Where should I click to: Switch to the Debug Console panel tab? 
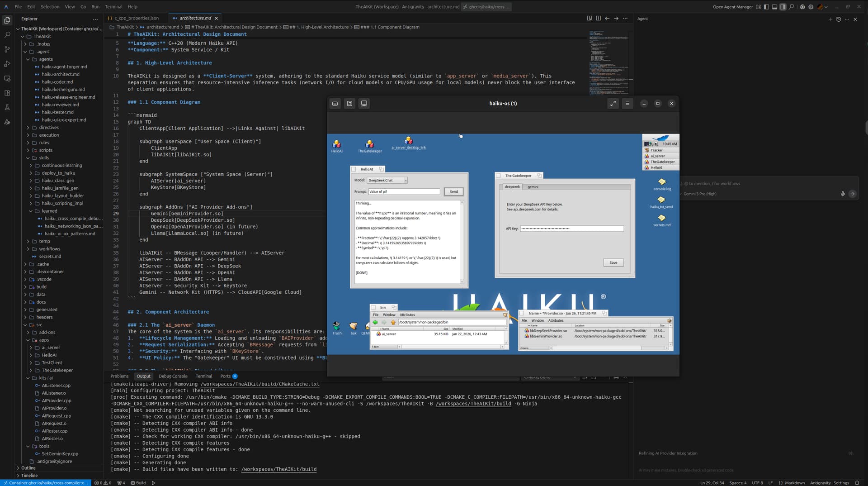pos(173,376)
